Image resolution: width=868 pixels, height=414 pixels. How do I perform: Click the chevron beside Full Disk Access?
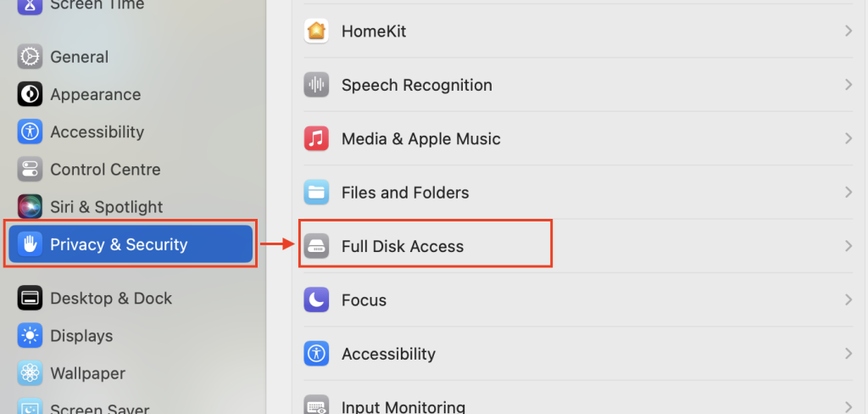(848, 246)
